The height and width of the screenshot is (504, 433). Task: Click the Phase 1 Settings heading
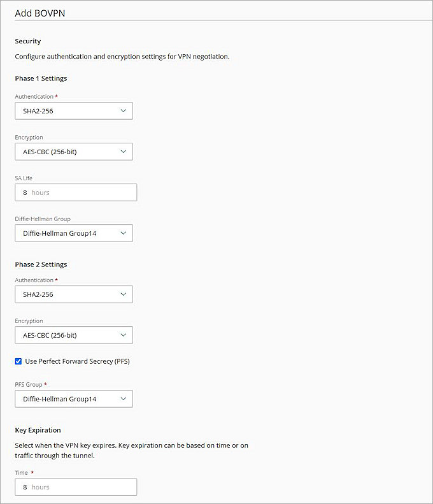[x=41, y=78]
